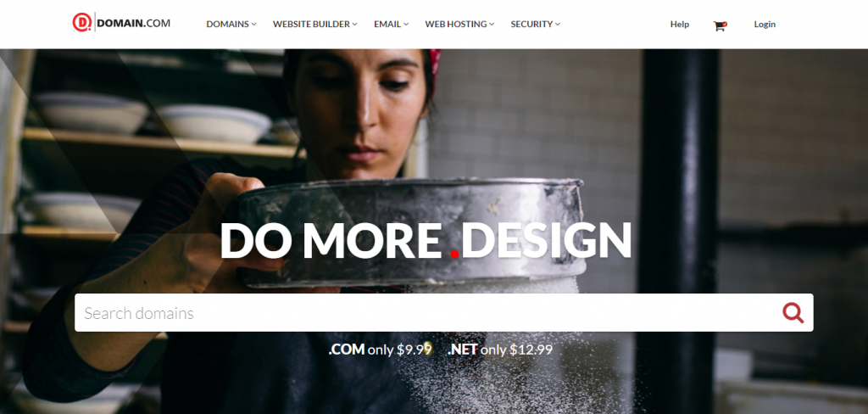The image size is (868, 414).
Task: Click the .NET only $12.99 offer
Action: 500,350
